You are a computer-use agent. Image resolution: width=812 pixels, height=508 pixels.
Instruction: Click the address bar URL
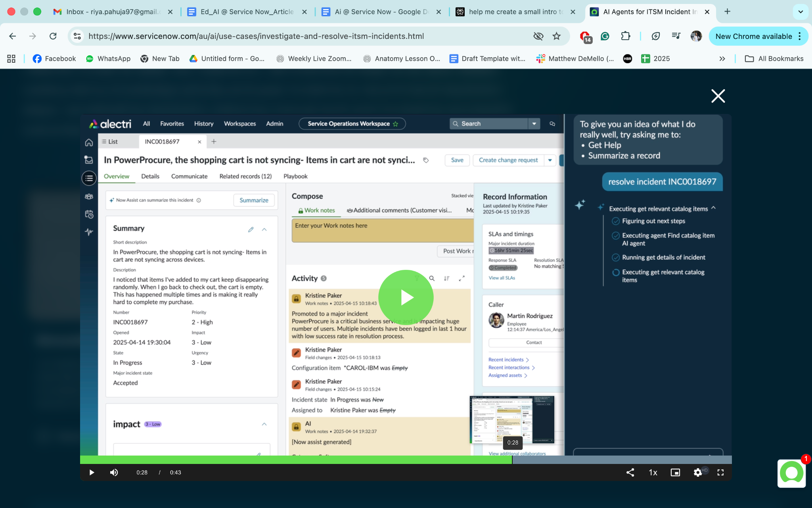256,36
